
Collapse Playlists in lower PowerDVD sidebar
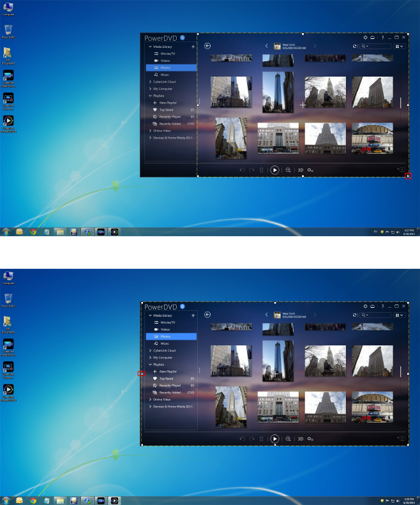[x=150, y=365]
